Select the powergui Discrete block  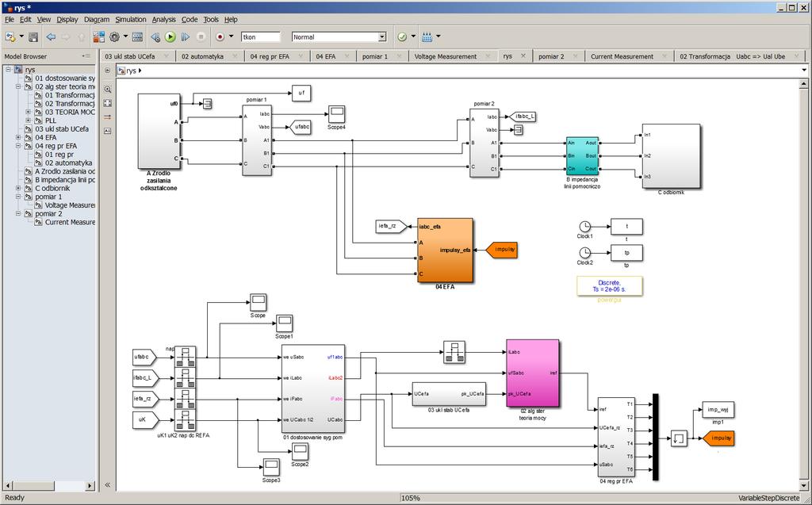(x=610, y=286)
